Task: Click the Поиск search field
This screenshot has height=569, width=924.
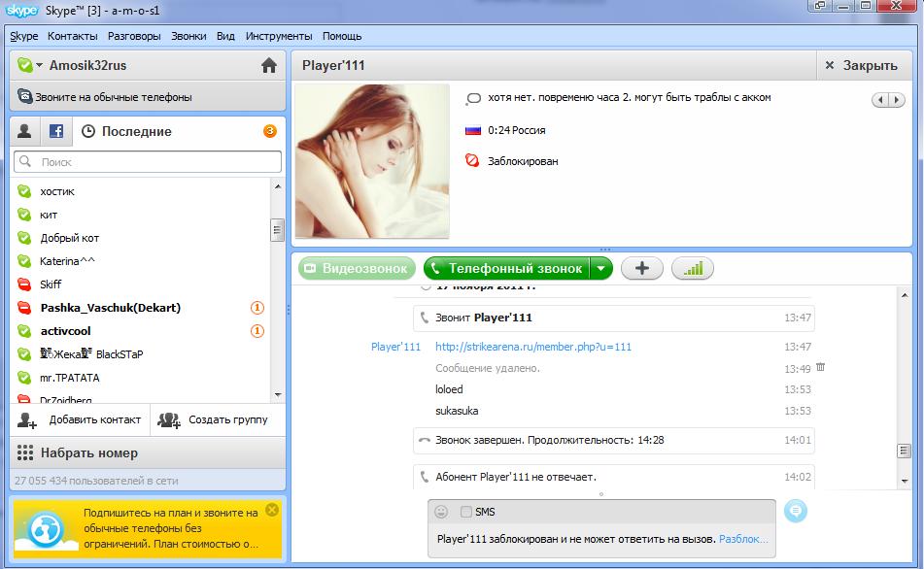Action: click(x=148, y=162)
